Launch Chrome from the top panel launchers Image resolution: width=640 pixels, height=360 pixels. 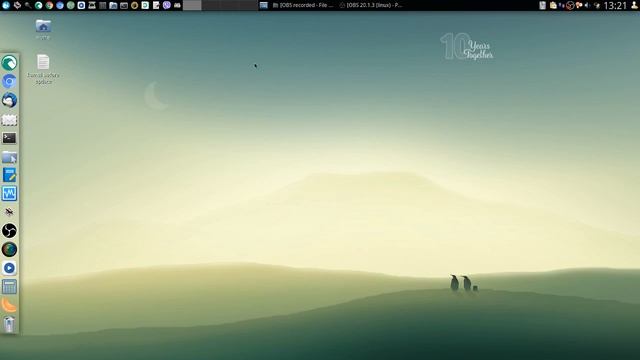coord(49,5)
